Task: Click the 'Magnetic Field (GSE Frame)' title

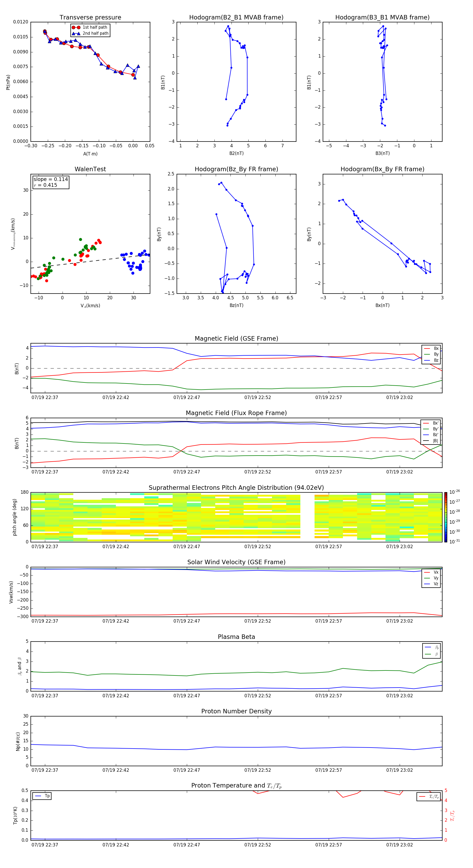Action: pyautogui.click(x=236, y=339)
